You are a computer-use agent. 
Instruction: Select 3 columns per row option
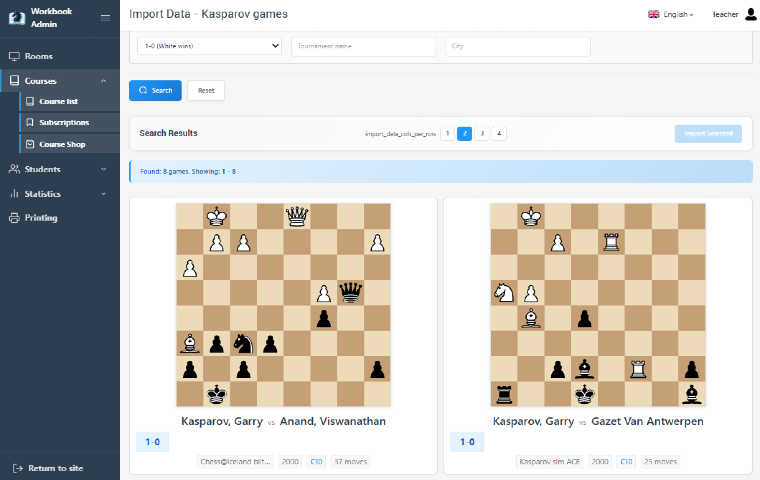click(x=482, y=133)
